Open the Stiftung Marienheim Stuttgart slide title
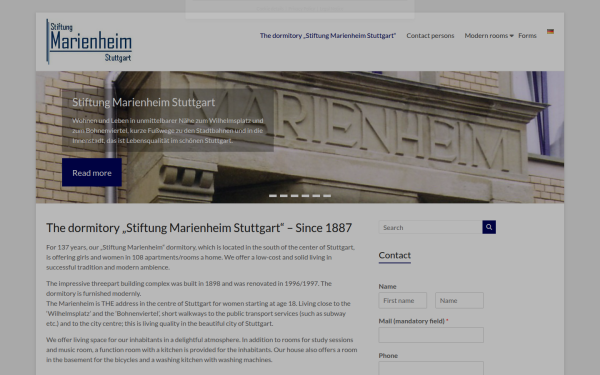The width and height of the screenshot is (600, 375). coord(143,102)
